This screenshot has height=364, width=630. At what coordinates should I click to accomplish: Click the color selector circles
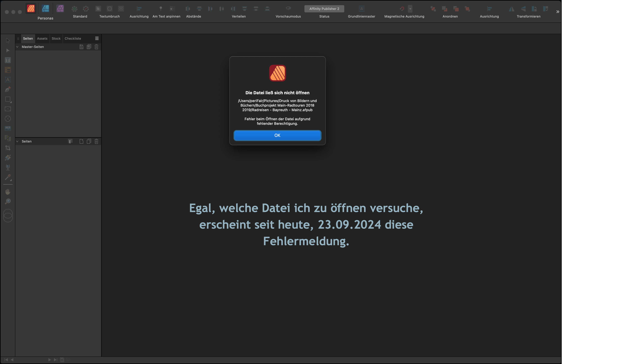[8, 216]
